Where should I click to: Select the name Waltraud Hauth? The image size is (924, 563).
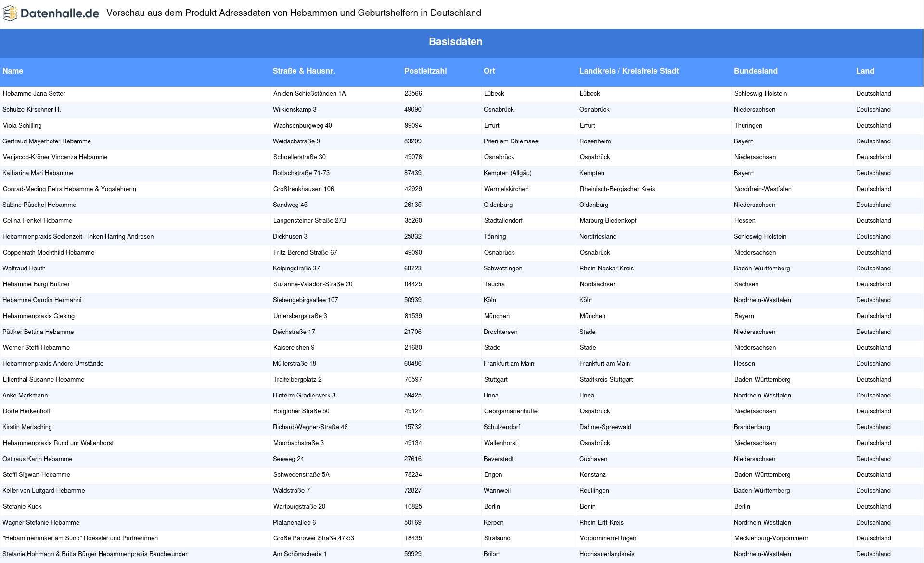pos(24,269)
